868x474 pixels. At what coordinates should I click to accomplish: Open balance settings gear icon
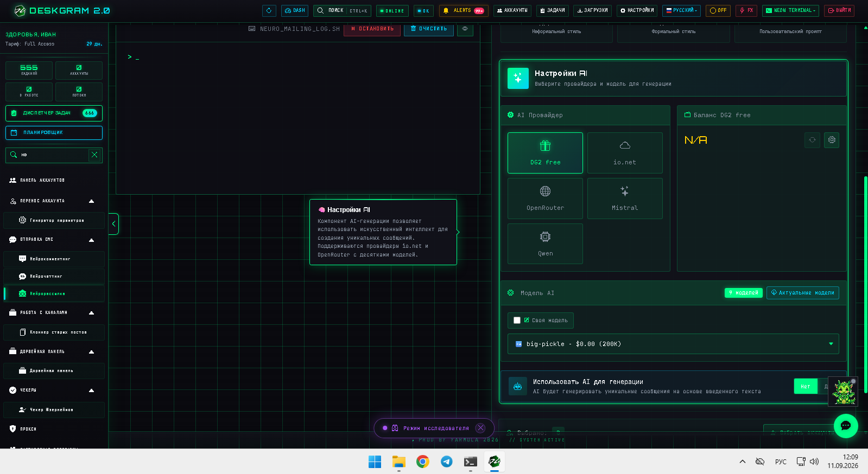point(832,140)
